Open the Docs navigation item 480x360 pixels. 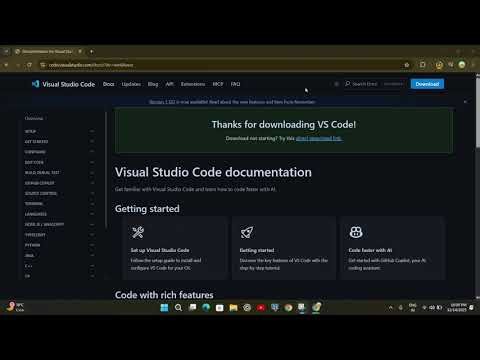point(108,84)
